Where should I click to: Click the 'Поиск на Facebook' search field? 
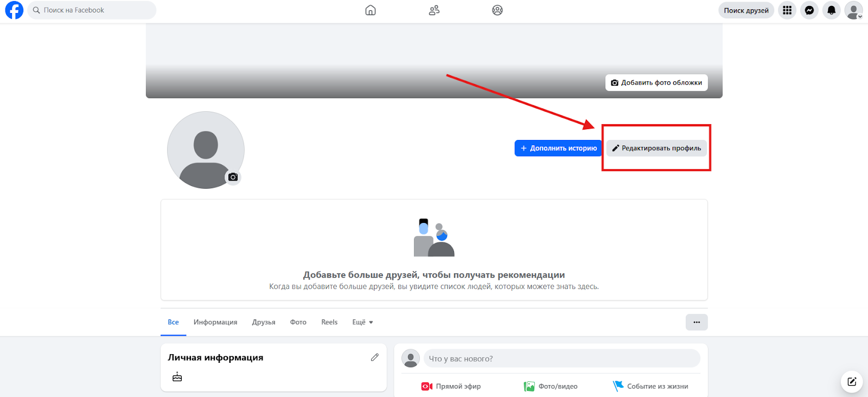coord(92,10)
